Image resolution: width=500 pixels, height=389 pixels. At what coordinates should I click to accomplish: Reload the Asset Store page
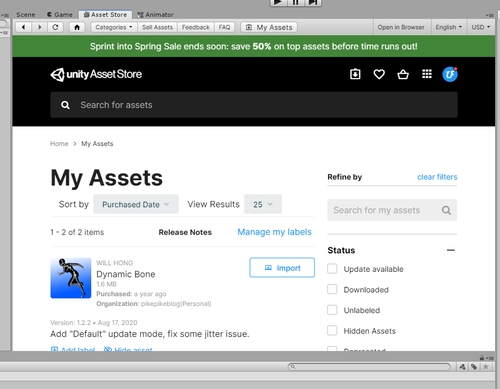point(56,27)
